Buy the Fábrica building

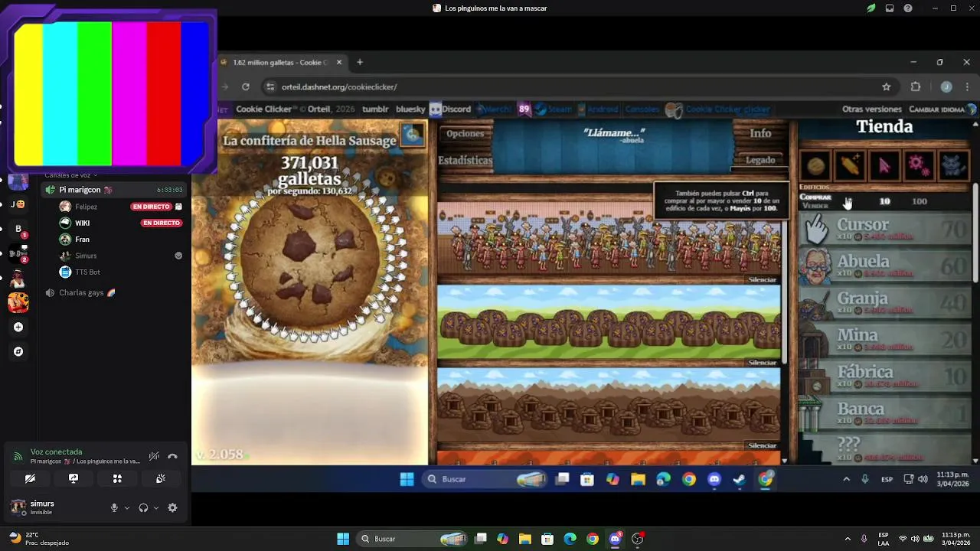coord(886,375)
